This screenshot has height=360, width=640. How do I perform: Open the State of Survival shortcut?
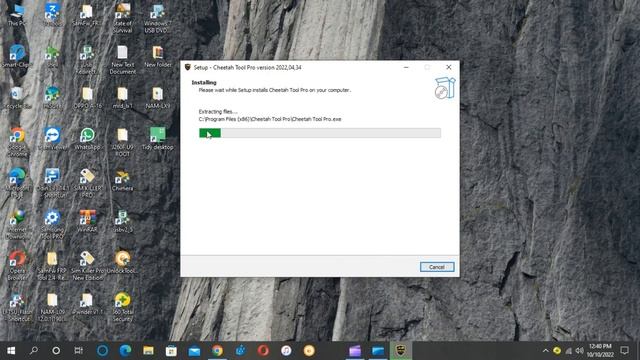click(x=122, y=18)
